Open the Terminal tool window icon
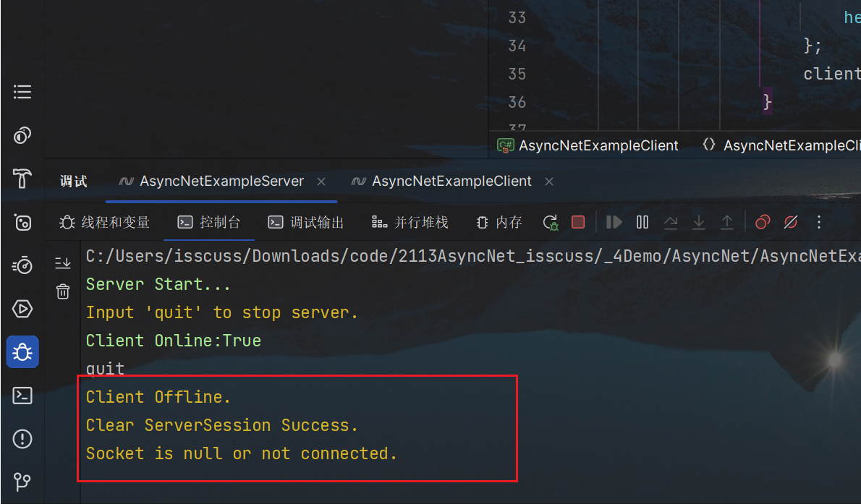Image resolution: width=861 pixels, height=504 pixels. [x=22, y=396]
